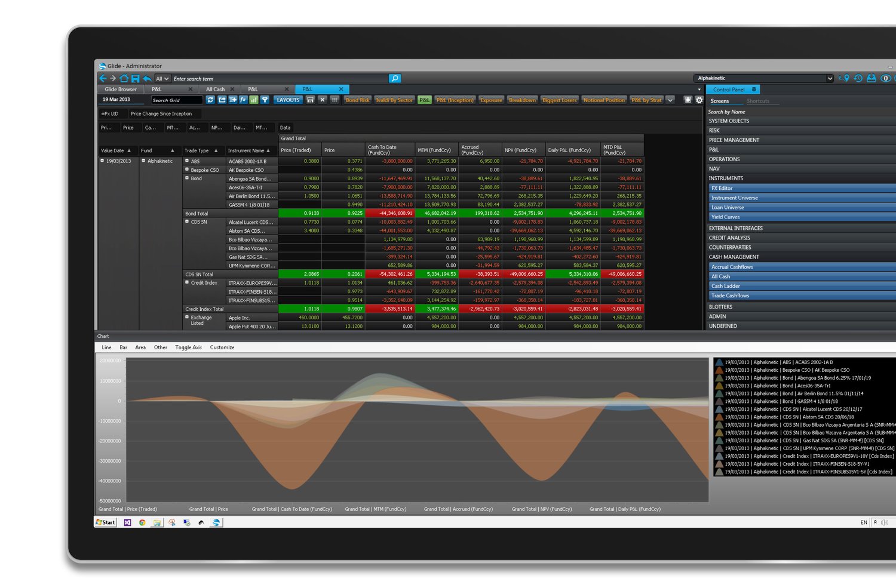The image size is (896, 588).
Task: Open the history clock icon
Action: 858,78
